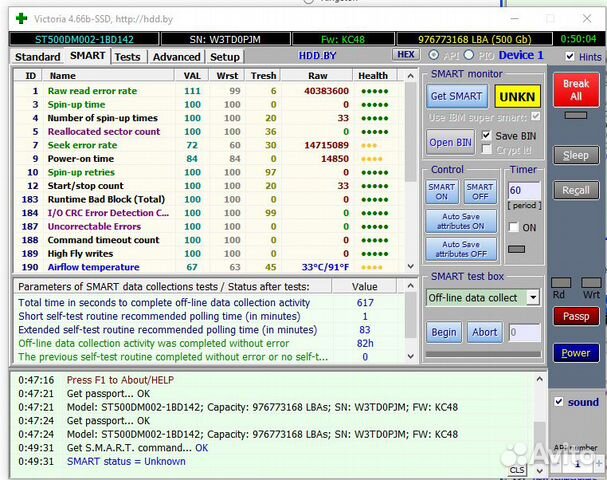Click the HEX button
This screenshot has width=607, height=480.
coord(406,55)
